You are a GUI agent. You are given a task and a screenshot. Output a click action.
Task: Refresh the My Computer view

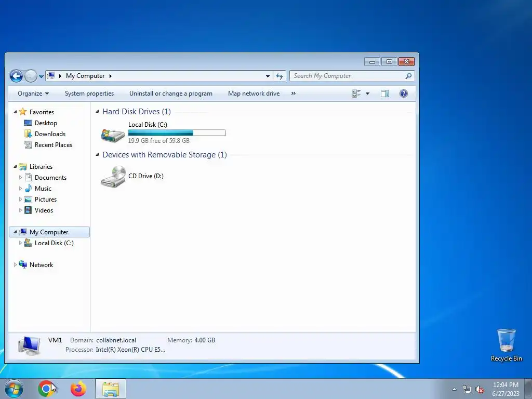[280, 76]
